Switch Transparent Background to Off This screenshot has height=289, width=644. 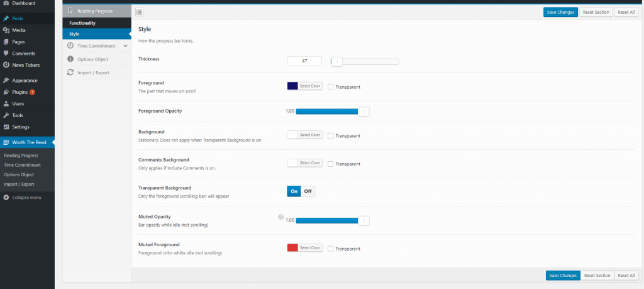point(308,191)
